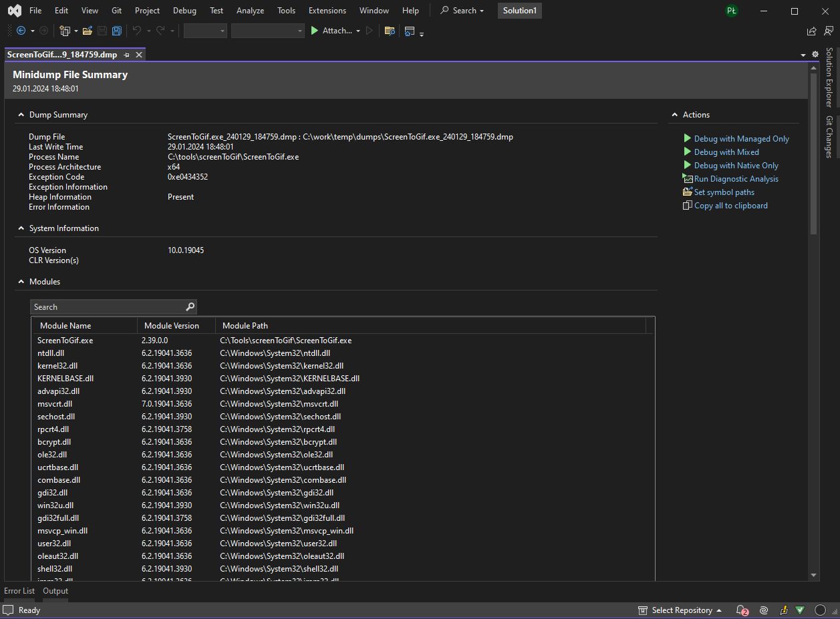Click the status bar Ready icon
The height and width of the screenshot is (619, 840).
point(8,610)
